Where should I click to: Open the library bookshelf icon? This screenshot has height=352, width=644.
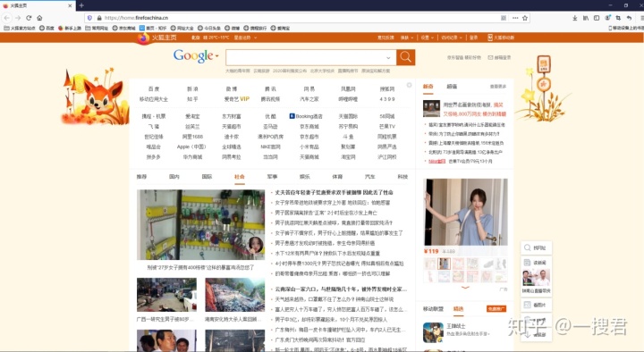point(586,18)
